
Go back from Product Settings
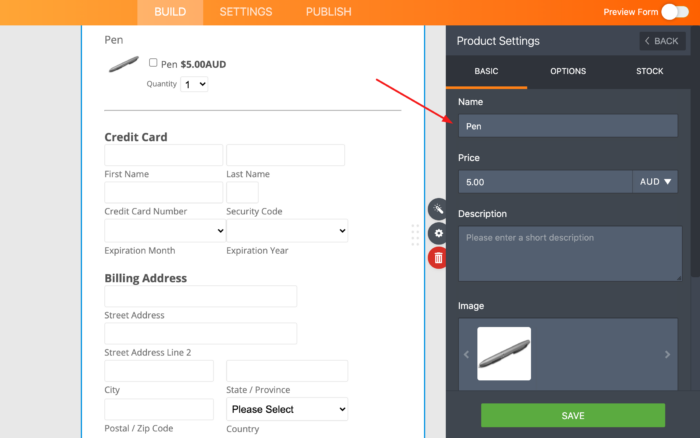[x=662, y=41]
